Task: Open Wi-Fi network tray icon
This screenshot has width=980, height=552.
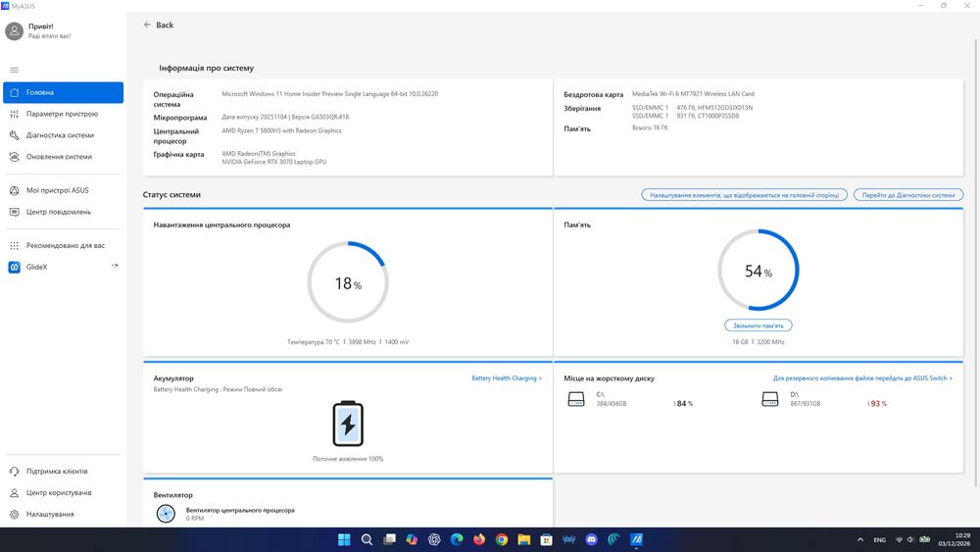Action: tap(900, 539)
